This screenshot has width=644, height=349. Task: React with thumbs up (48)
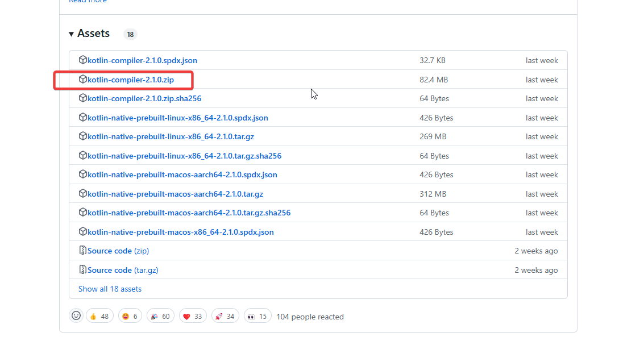99,316
